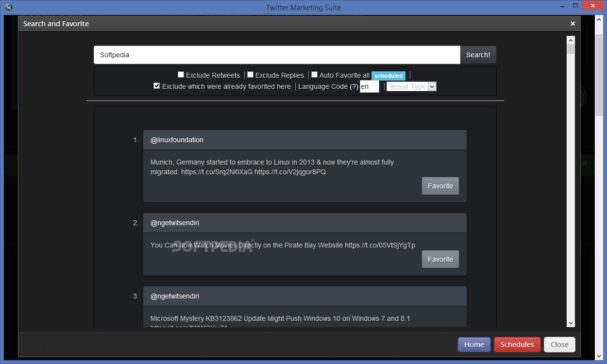The height and width of the screenshot is (364, 607).
Task: Click the dialog scrollbar up arrow
Action: click(571, 40)
